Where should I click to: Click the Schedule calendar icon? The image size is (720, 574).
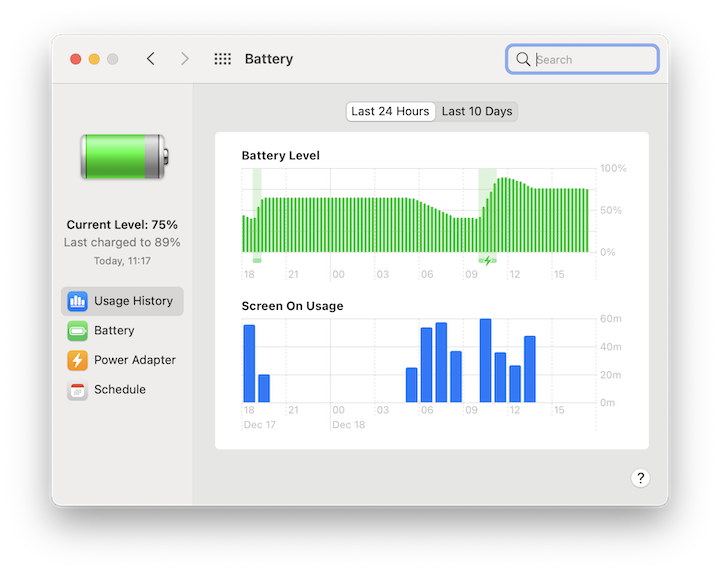(77, 390)
